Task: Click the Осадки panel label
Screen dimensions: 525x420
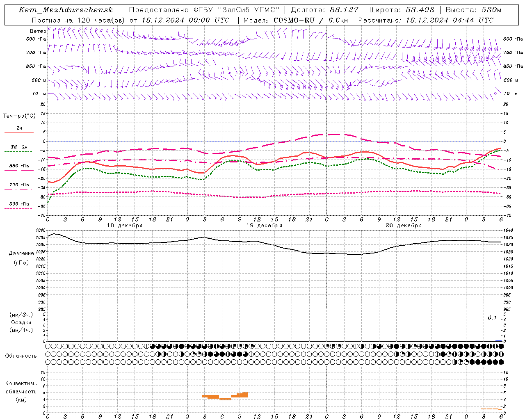Action: 21,322
